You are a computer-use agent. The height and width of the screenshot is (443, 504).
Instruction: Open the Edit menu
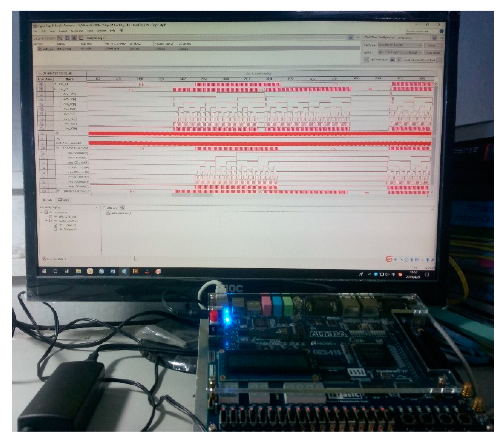43,31
